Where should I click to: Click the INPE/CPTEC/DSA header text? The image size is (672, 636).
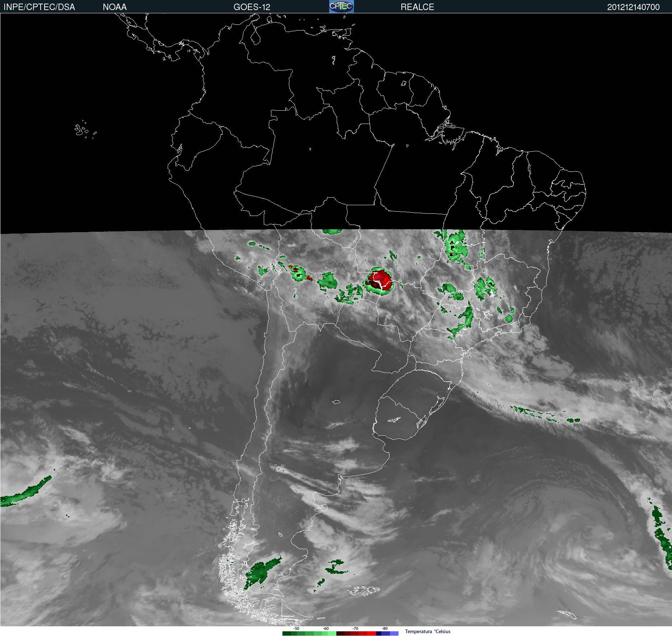(x=39, y=7)
